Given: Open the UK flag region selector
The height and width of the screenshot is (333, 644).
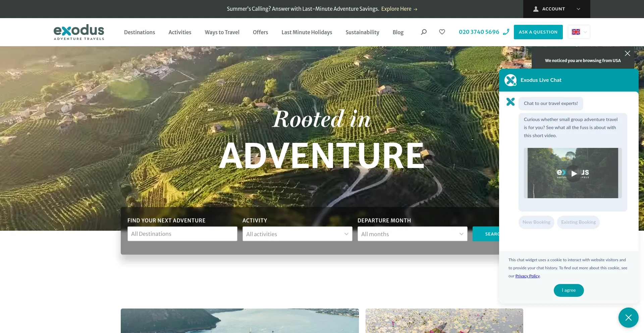Looking at the screenshot, I should (579, 32).
